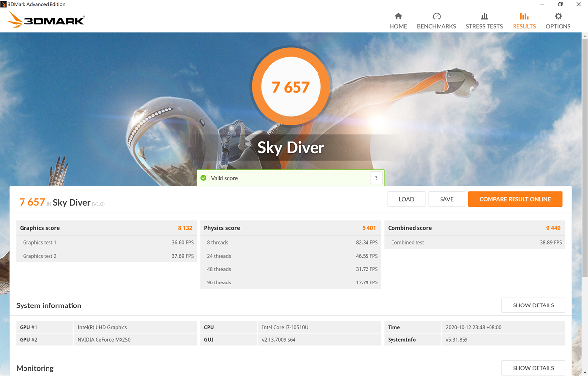Restore down the 3DMark window

[561, 4]
